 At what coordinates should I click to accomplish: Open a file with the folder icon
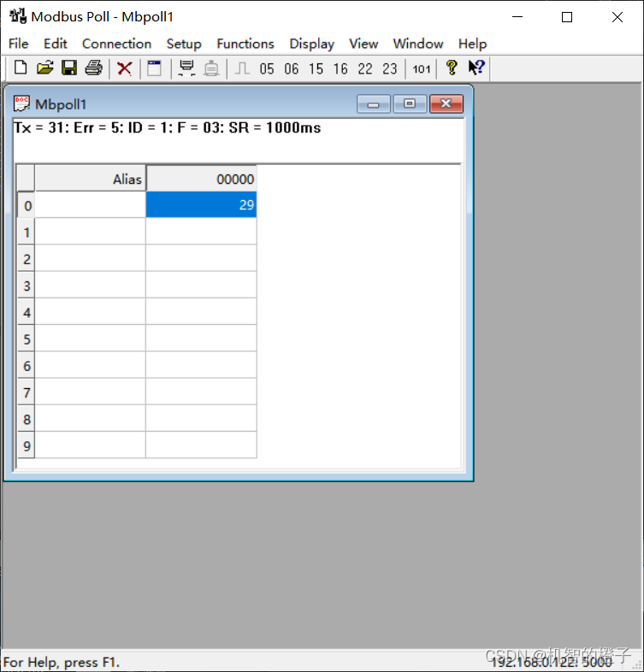[x=45, y=68]
